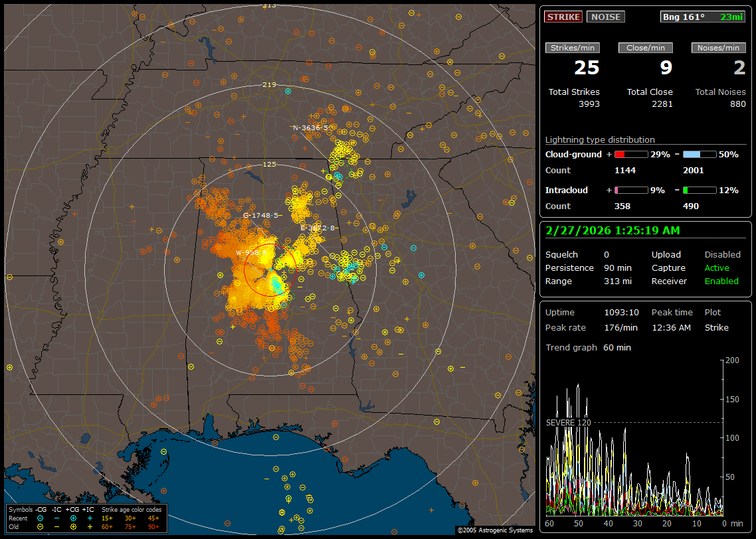Screen dimensions: 756x539
Task: Toggle the STRIKE indicator
Action: (563, 17)
